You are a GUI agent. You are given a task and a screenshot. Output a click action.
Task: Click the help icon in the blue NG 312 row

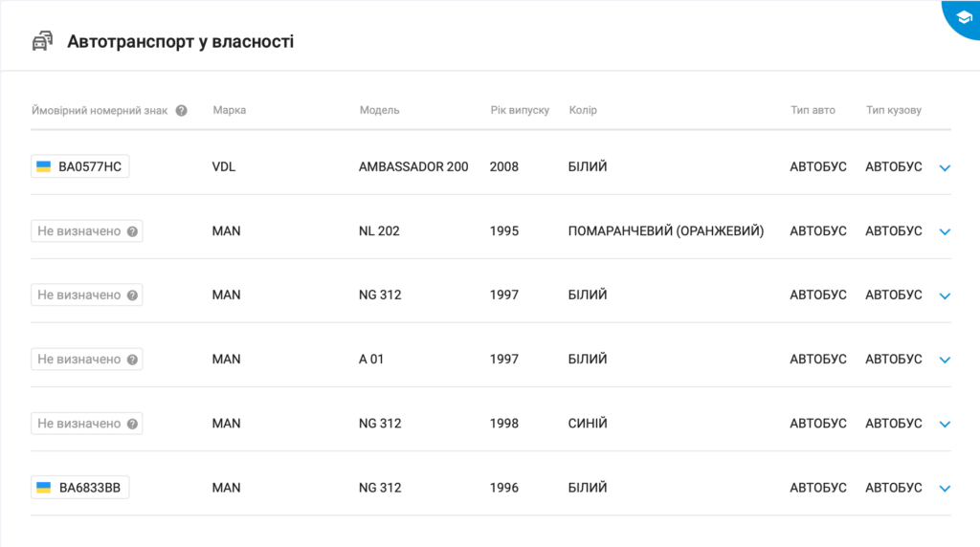[x=132, y=424]
